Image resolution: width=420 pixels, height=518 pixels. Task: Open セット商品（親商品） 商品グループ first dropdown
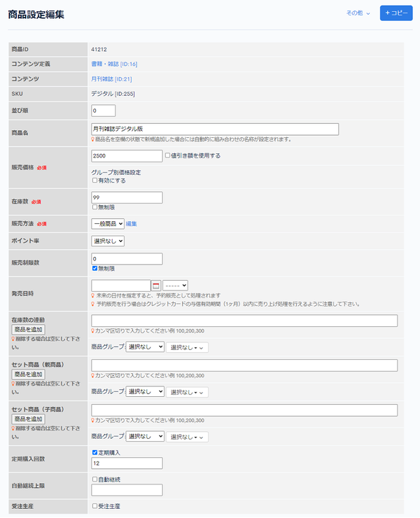pos(145,391)
